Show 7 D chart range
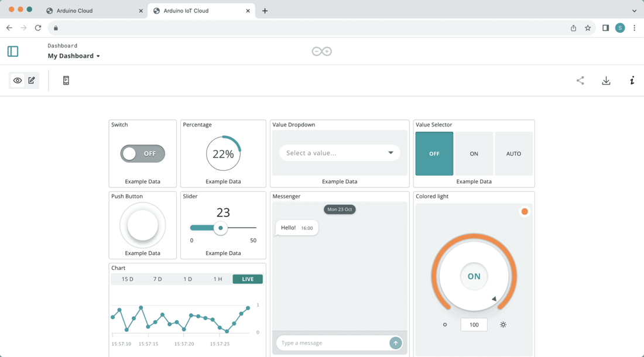 point(157,279)
